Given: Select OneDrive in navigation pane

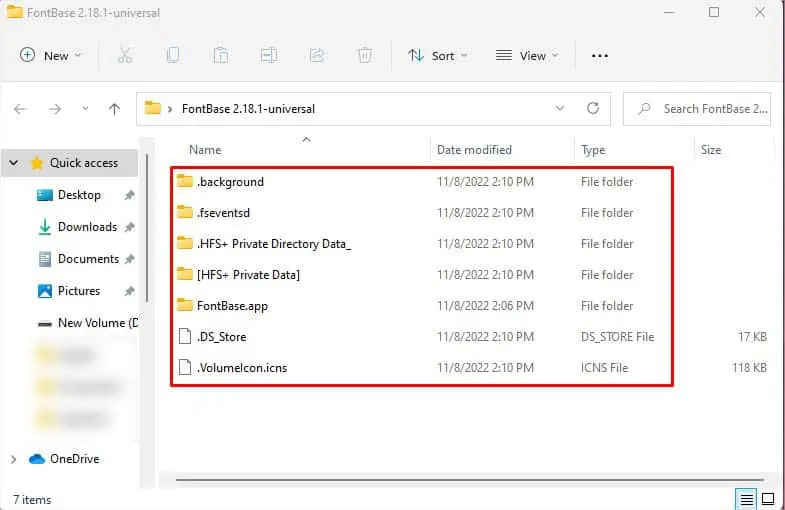Looking at the screenshot, I should [74, 459].
